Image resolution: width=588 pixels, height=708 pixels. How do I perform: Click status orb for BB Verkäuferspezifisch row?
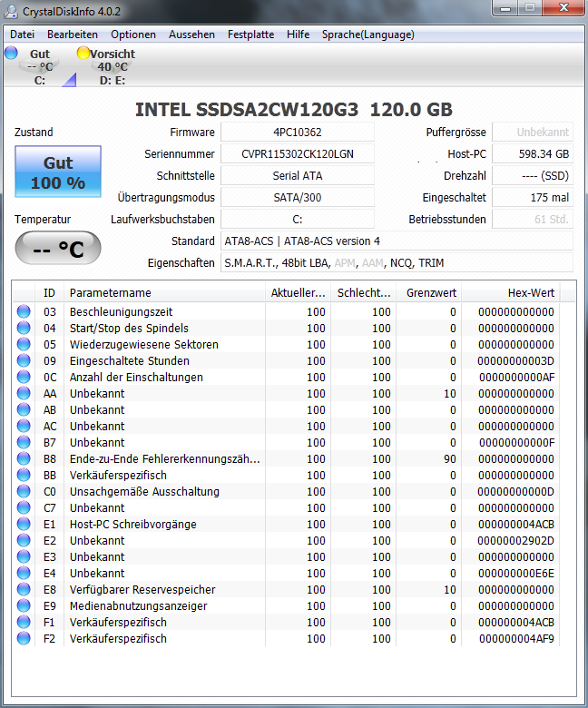[24, 475]
